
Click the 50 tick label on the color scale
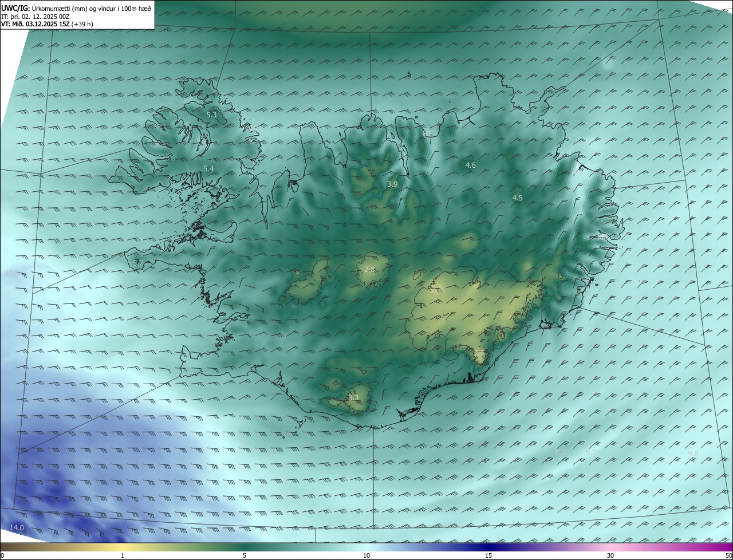[x=728, y=556]
